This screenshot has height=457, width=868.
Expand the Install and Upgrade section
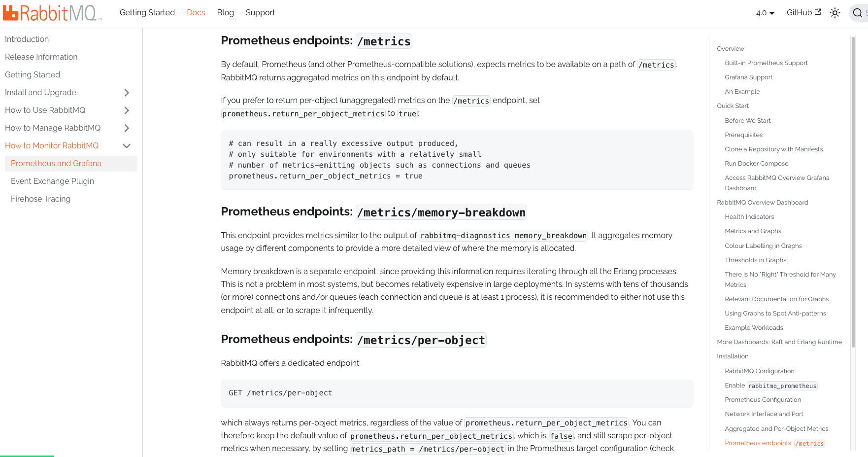pyautogui.click(x=127, y=93)
